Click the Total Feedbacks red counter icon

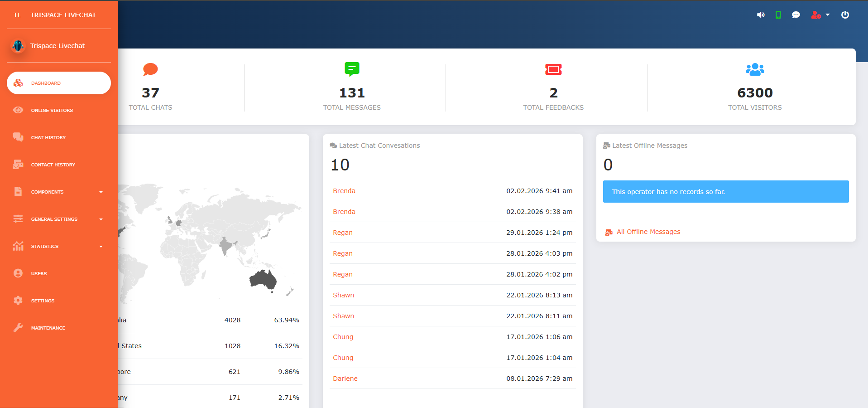(553, 69)
